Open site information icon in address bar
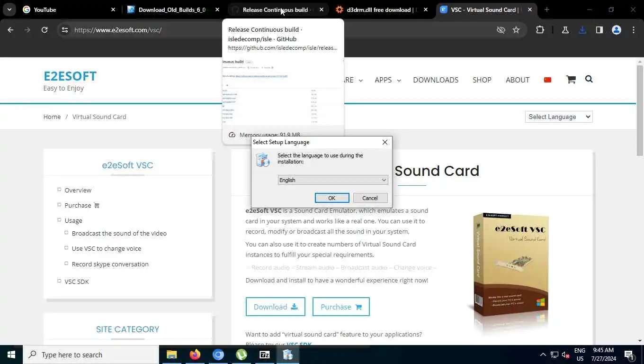Image resolution: width=644 pixels, height=364 pixels. tap(65, 30)
